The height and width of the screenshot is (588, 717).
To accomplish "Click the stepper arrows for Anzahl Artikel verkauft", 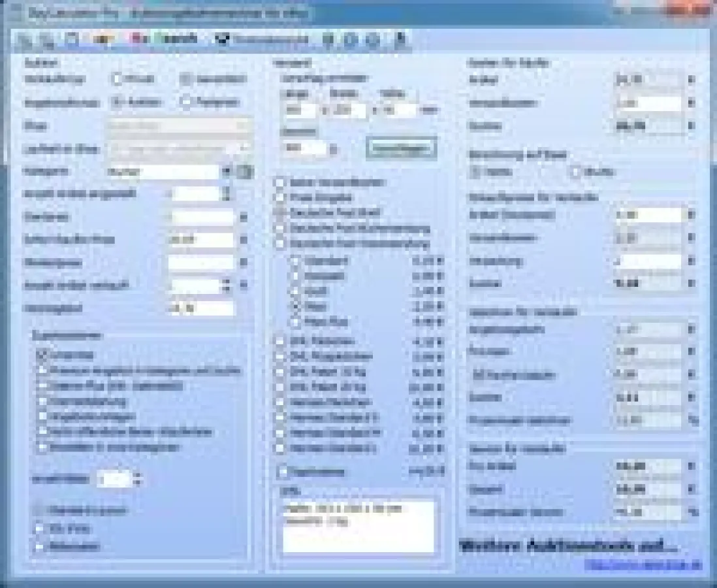I will pyautogui.click(x=227, y=286).
